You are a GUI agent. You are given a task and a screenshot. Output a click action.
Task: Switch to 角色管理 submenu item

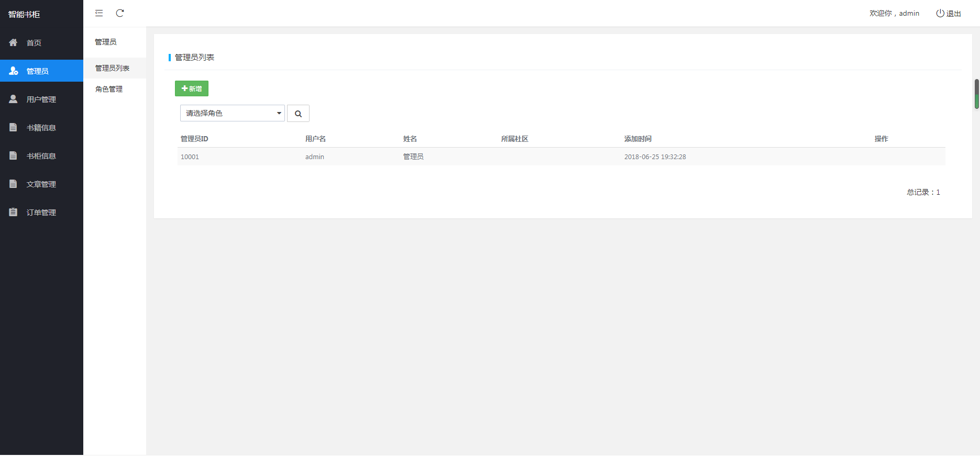[x=109, y=89]
